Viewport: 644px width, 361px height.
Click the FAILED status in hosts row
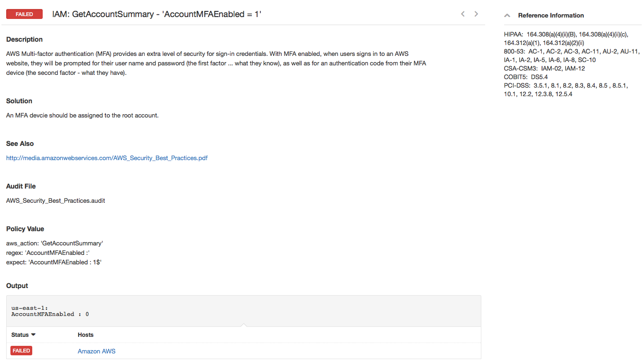pyautogui.click(x=21, y=351)
